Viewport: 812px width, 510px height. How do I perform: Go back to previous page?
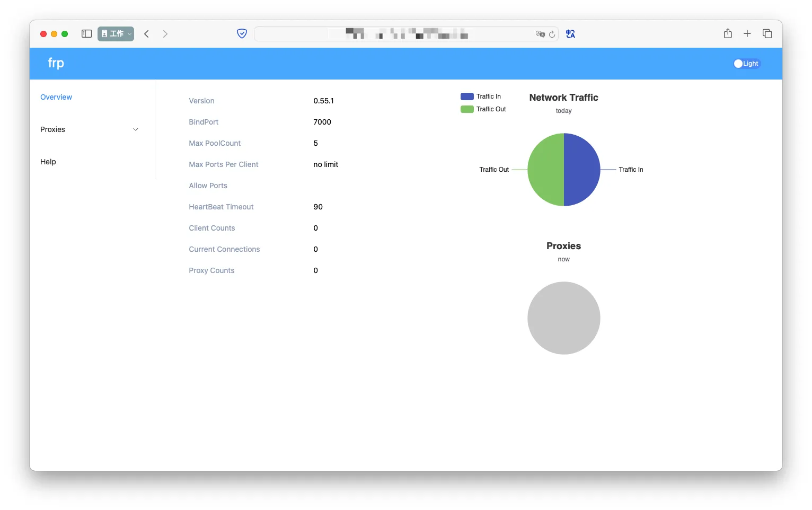click(x=147, y=34)
